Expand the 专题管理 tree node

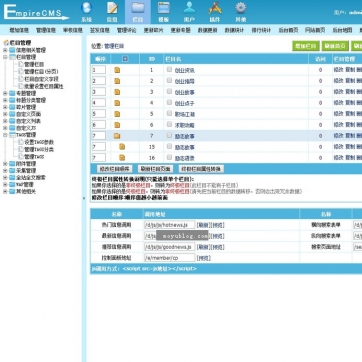pos(5,93)
